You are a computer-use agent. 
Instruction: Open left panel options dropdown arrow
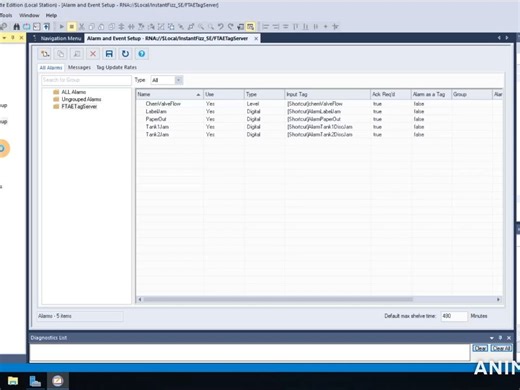pos(4,38)
